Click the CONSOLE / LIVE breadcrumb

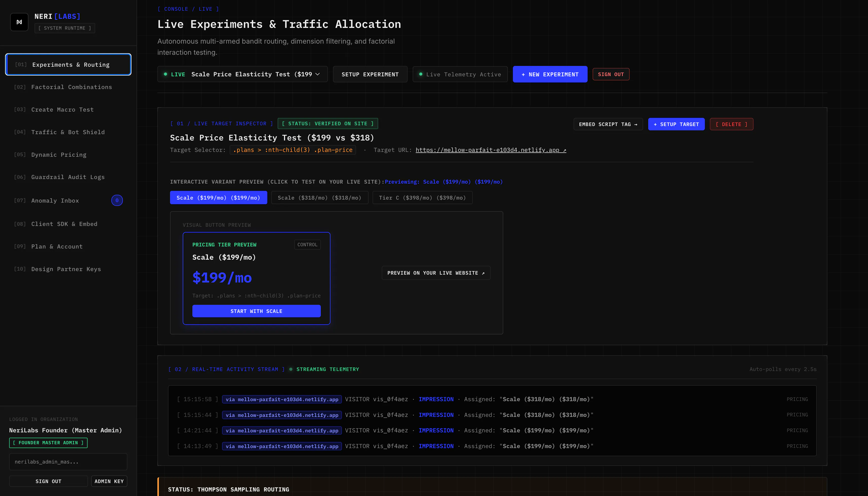click(188, 9)
